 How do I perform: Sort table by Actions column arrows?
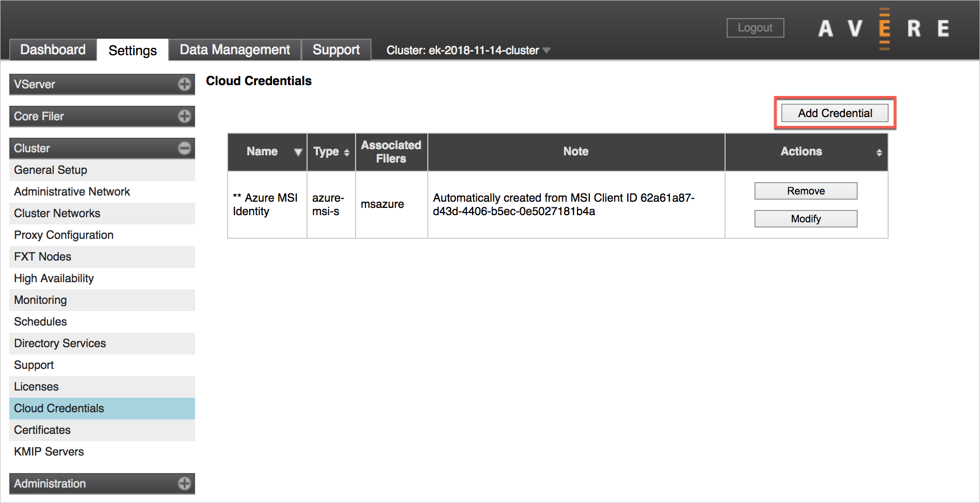(x=879, y=153)
